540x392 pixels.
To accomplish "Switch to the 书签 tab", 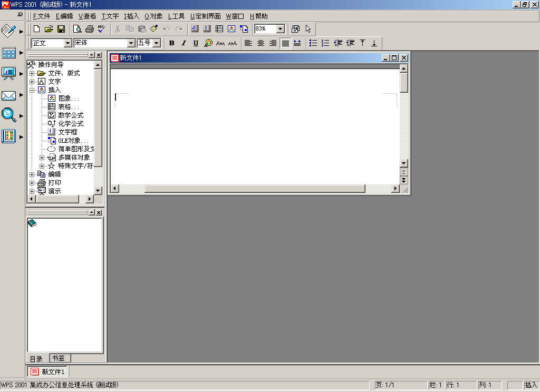I will click(59, 358).
